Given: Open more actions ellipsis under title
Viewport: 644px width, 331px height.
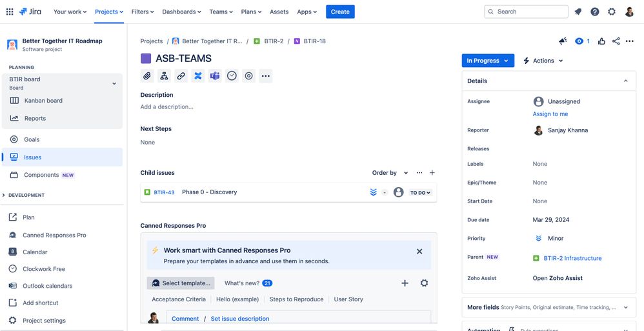Looking at the screenshot, I should click(x=266, y=76).
